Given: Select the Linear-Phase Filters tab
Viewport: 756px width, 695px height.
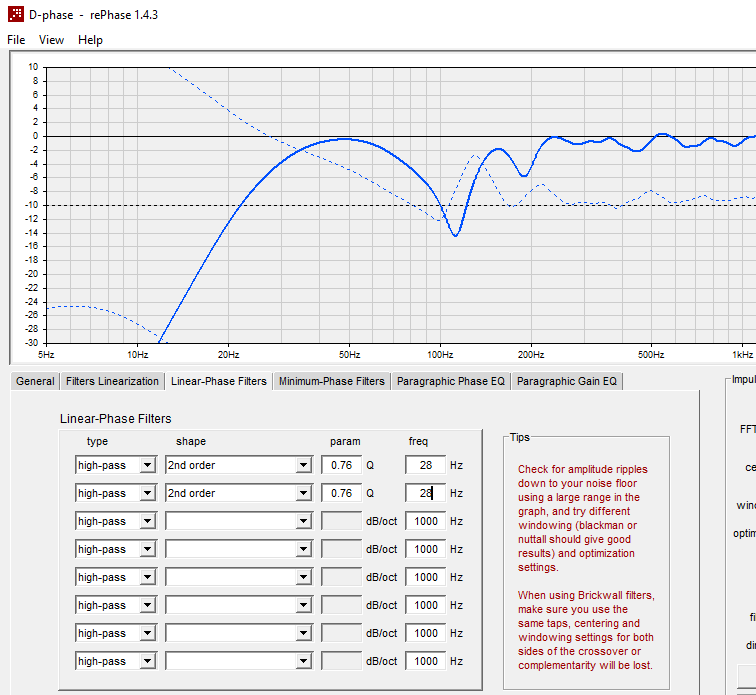Looking at the screenshot, I should (x=218, y=381).
